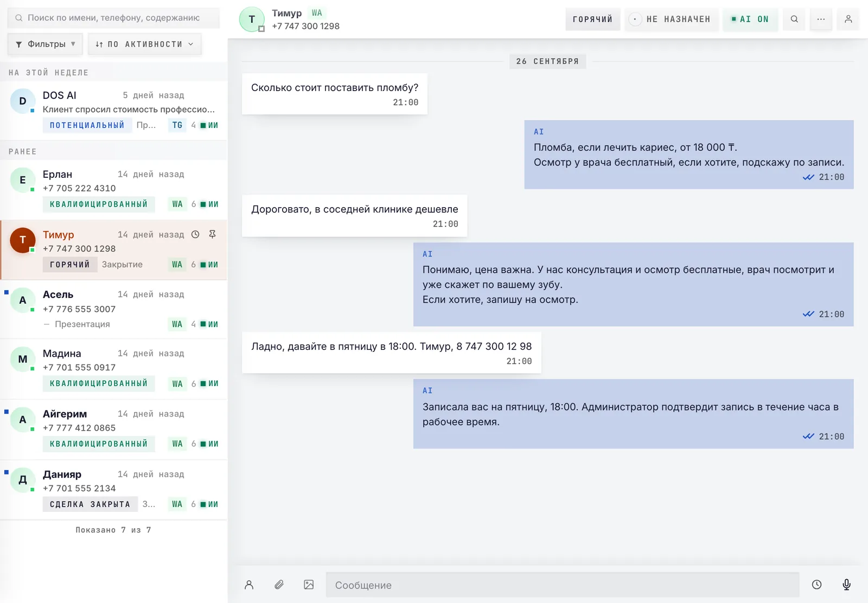868x603 pixels.
Task: Click Асель's avatar in contact list
Action: click(23, 300)
